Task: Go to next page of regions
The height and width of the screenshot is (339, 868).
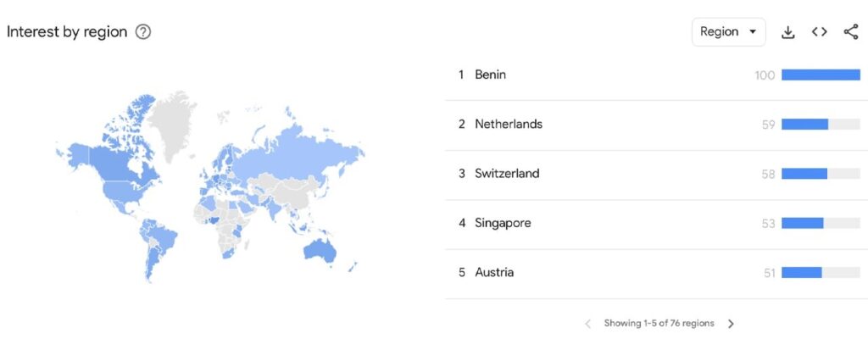Action: coord(731,324)
